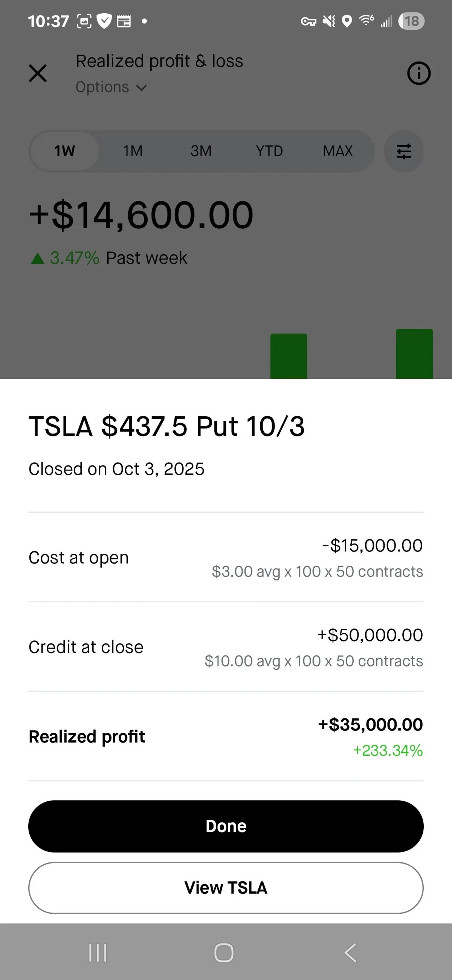This screenshot has height=980, width=452.
Task: Show the MAX time range
Action: click(x=337, y=151)
